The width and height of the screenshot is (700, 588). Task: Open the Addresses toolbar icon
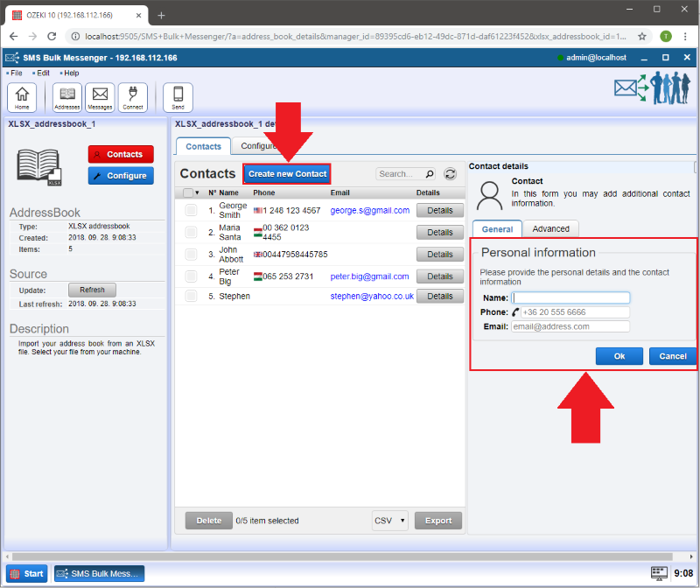[67, 96]
